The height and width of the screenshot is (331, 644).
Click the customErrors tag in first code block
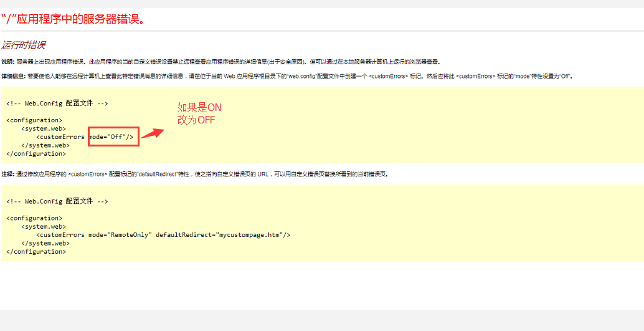(x=60, y=137)
